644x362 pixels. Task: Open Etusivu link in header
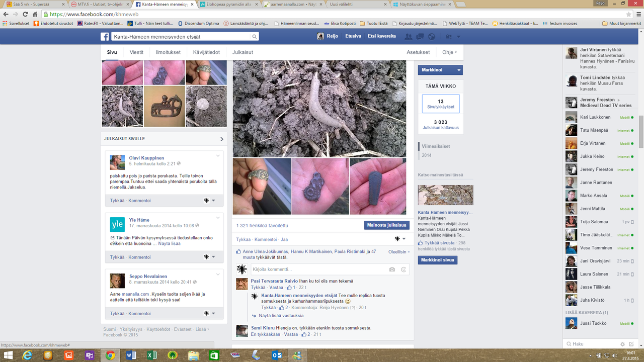(353, 36)
